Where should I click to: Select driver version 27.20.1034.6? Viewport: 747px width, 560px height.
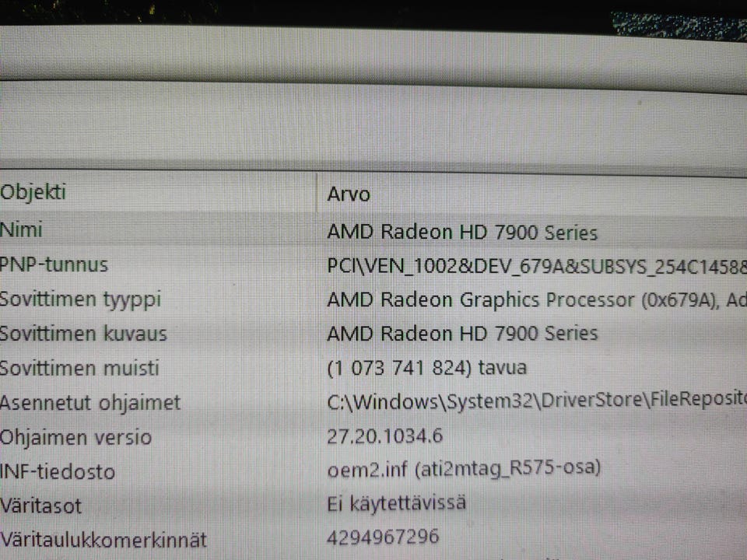tap(385, 436)
